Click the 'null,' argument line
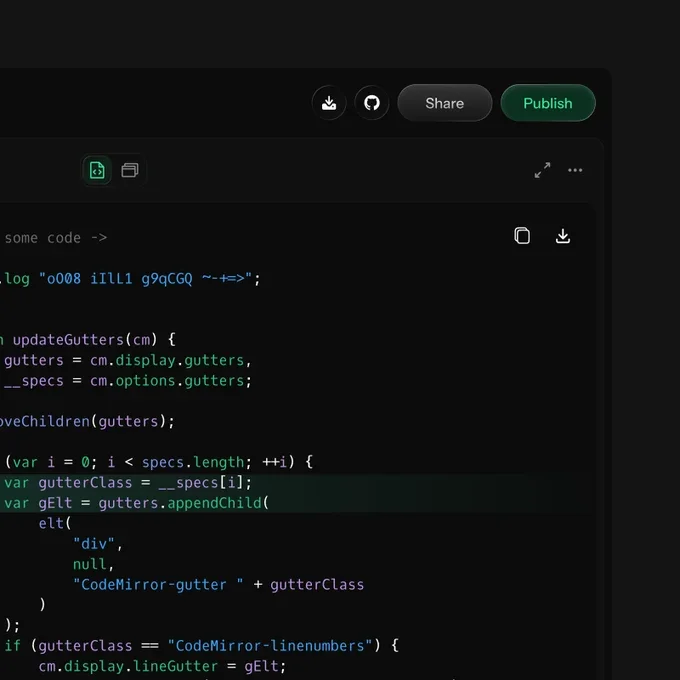The width and height of the screenshot is (680, 680). pyautogui.click(x=93, y=564)
